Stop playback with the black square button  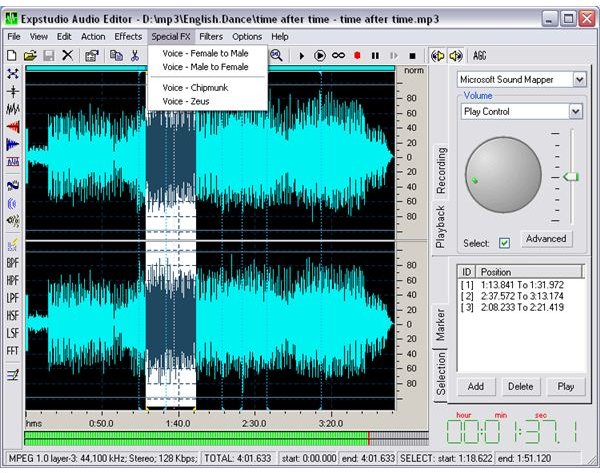click(412, 56)
